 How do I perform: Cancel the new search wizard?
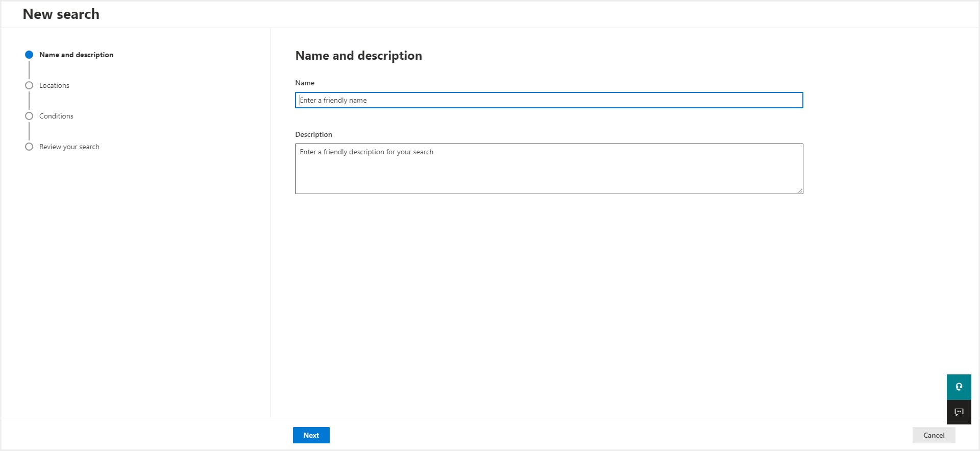(x=934, y=435)
